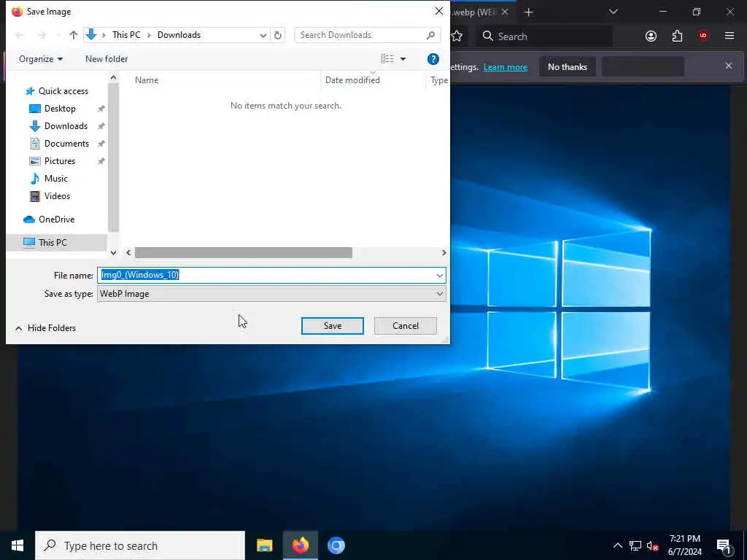This screenshot has height=560, width=747.
Task: Dismiss the Firefox notification bar
Action: pyautogui.click(x=729, y=66)
